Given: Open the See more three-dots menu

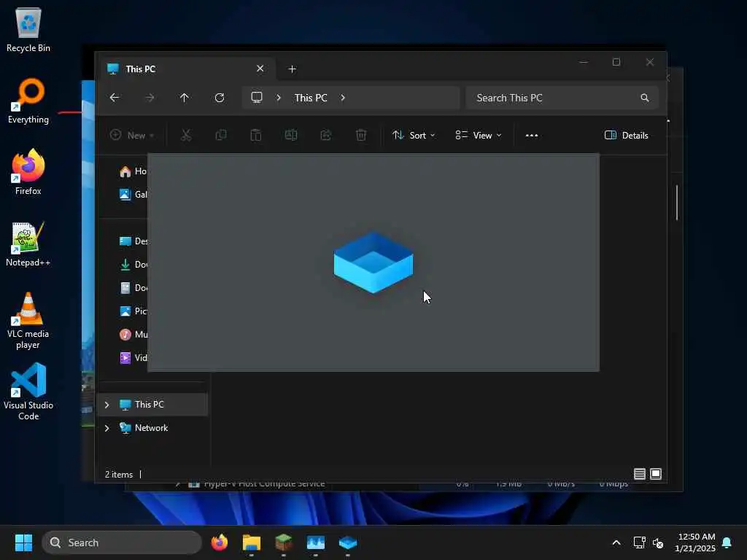Looking at the screenshot, I should [x=532, y=135].
